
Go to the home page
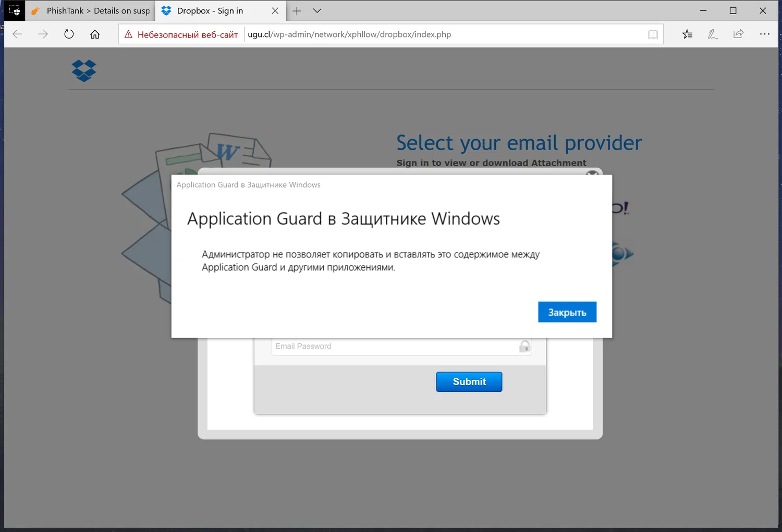point(94,34)
